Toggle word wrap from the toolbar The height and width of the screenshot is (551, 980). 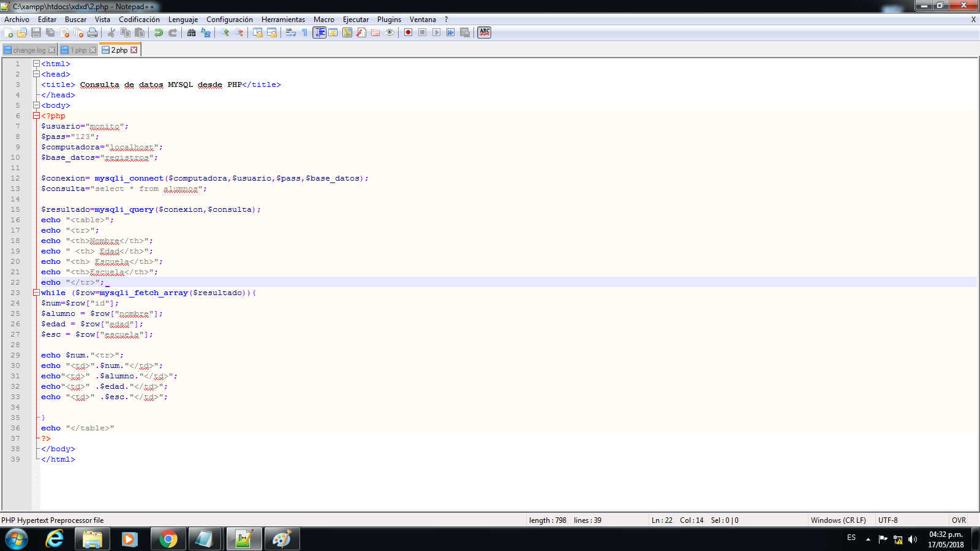[x=291, y=32]
